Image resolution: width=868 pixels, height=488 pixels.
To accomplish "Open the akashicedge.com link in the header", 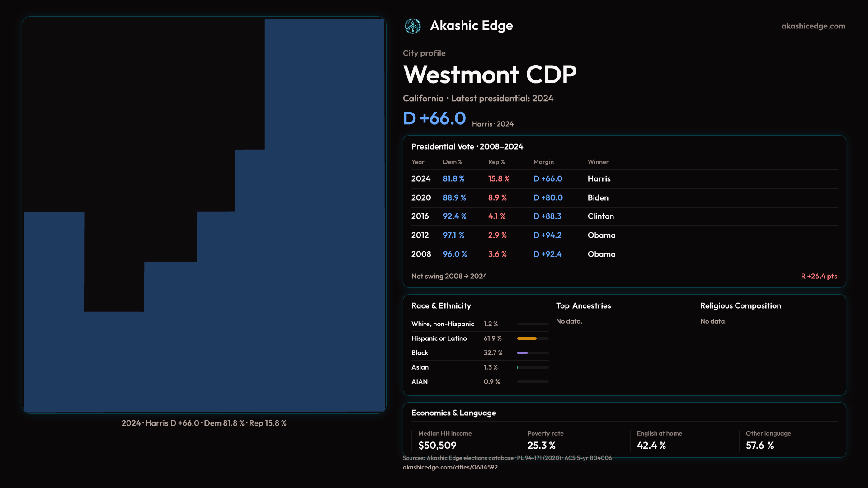I will pyautogui.click(x=813, y=26).
